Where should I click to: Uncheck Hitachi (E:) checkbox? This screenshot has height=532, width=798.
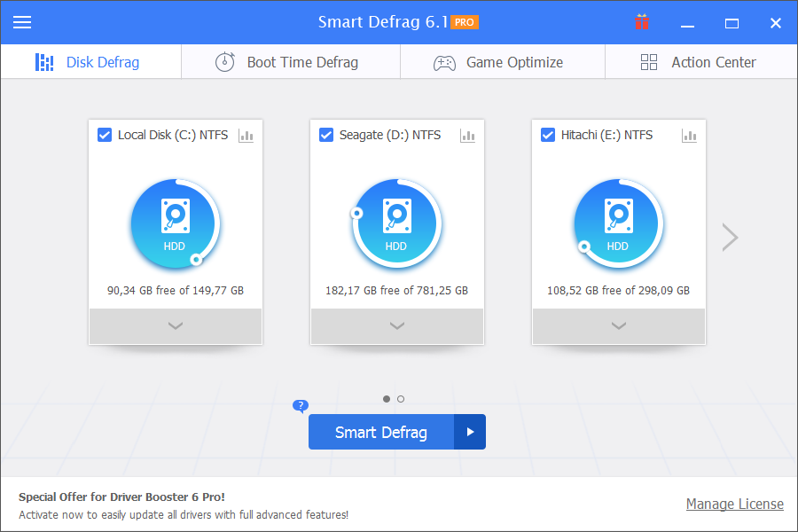(x=548, y=135)
